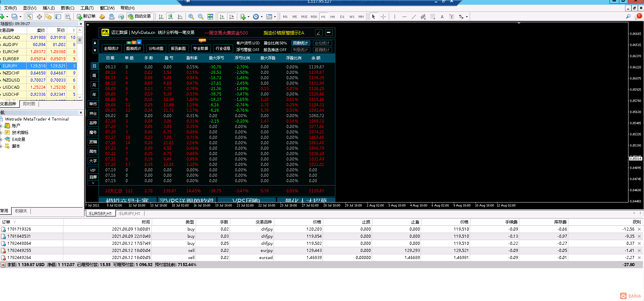Screen dimensions: 644x301
Task: Click the 图表统计 button
Action: click(x=134, y=48)
